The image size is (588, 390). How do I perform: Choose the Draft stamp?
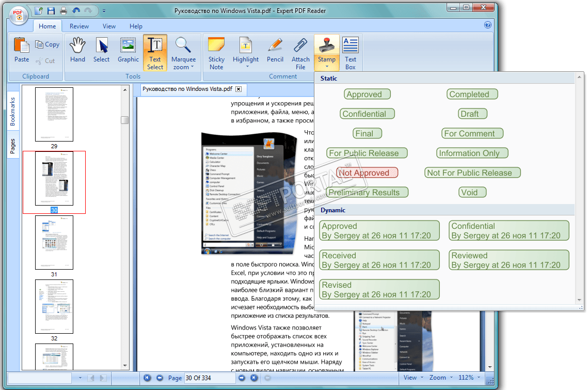(x=472, y=114)
